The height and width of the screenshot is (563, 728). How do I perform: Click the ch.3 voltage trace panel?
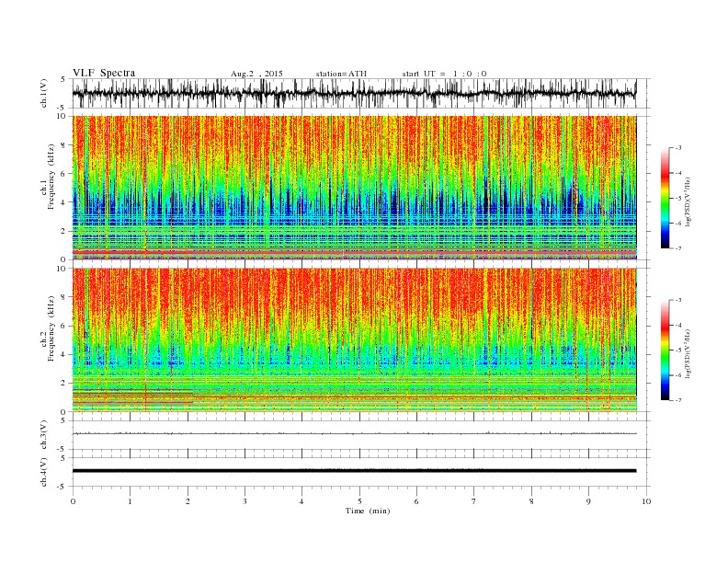click(x=361, y=435)
